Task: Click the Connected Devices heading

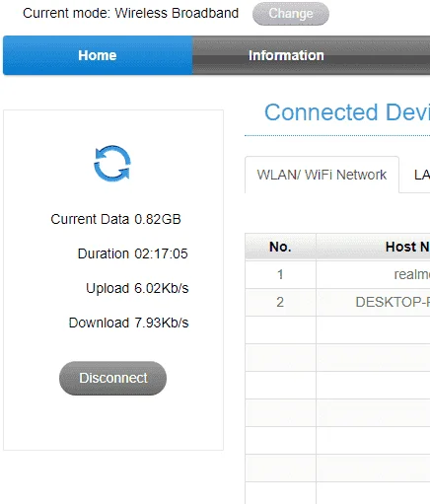Action: click(x=347, y=112)
